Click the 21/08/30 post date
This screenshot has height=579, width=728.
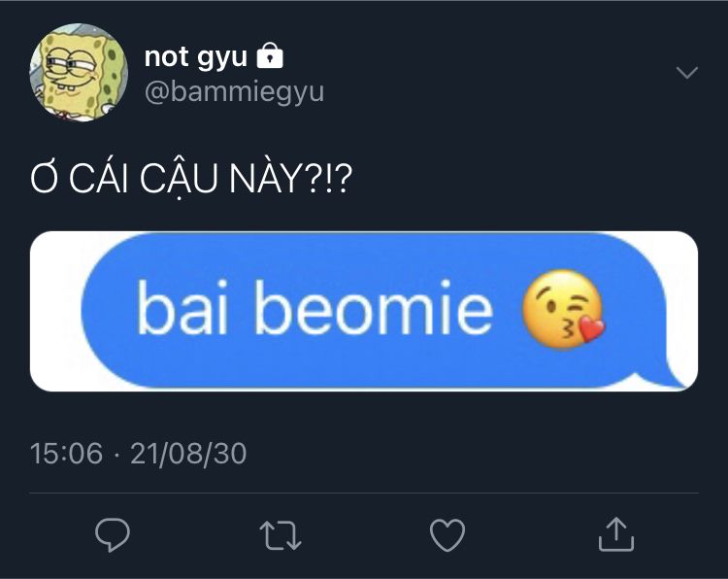(x=188, y=453)
